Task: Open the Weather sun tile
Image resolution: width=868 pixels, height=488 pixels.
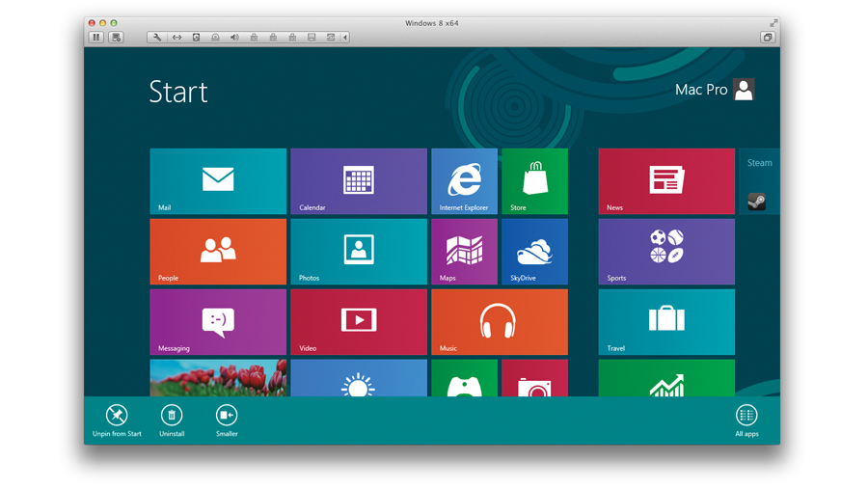Action: (359, 378)
